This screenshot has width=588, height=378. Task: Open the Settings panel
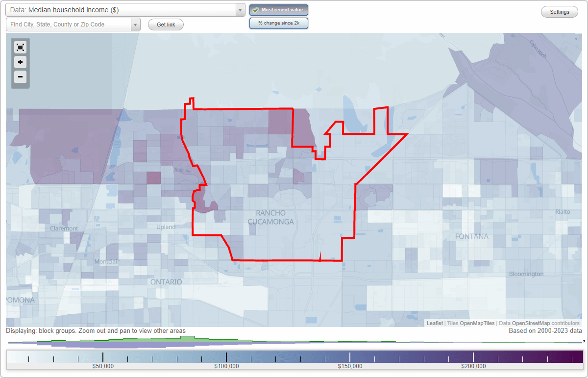559,11
